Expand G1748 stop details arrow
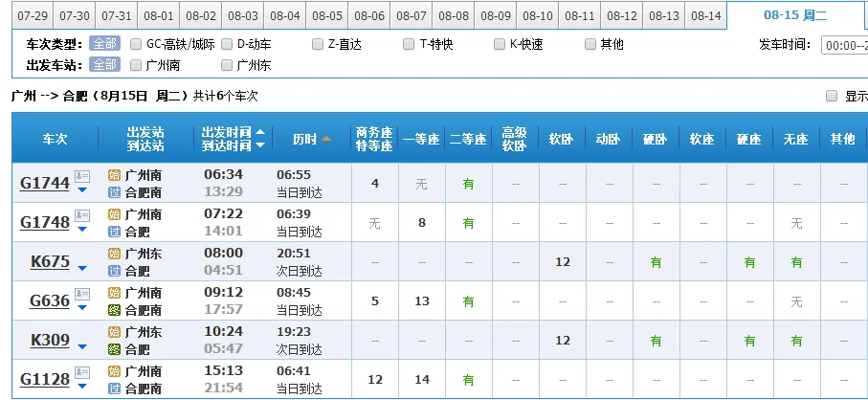The height and width of the screenshot is (400, 868). (x=82, y=229)
